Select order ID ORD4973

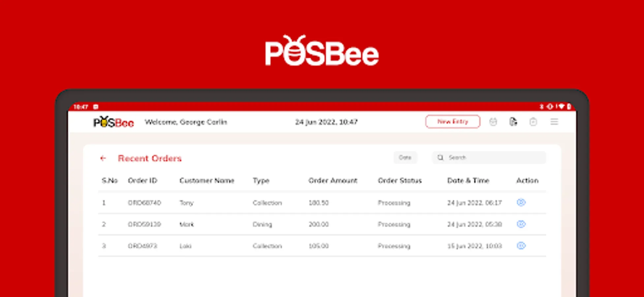pos(142,246)
